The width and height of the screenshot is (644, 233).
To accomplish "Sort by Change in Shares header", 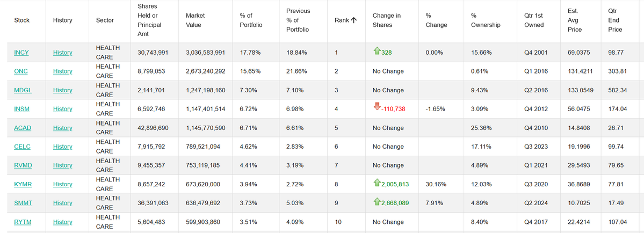I will click(387, 20).
